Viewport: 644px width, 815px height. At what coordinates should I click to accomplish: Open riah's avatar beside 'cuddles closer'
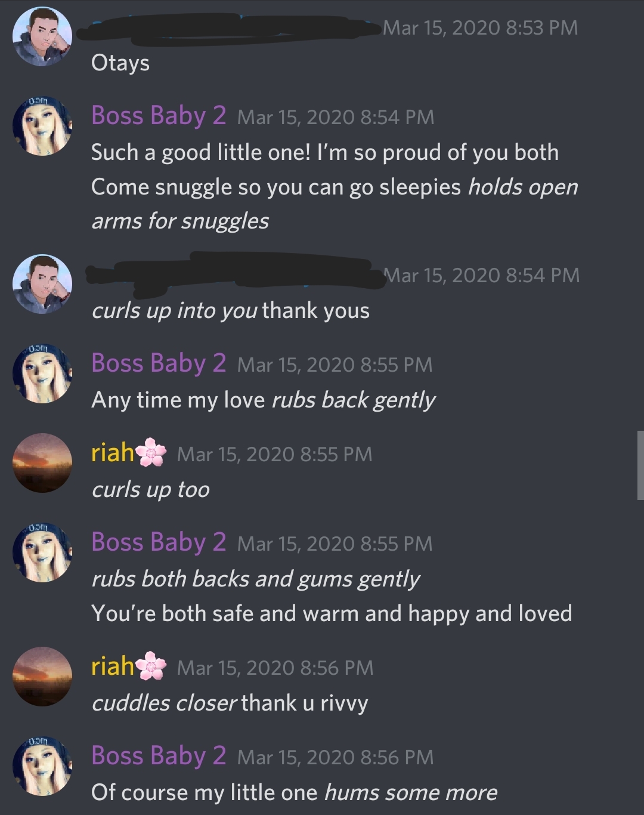tap(42, 677)
